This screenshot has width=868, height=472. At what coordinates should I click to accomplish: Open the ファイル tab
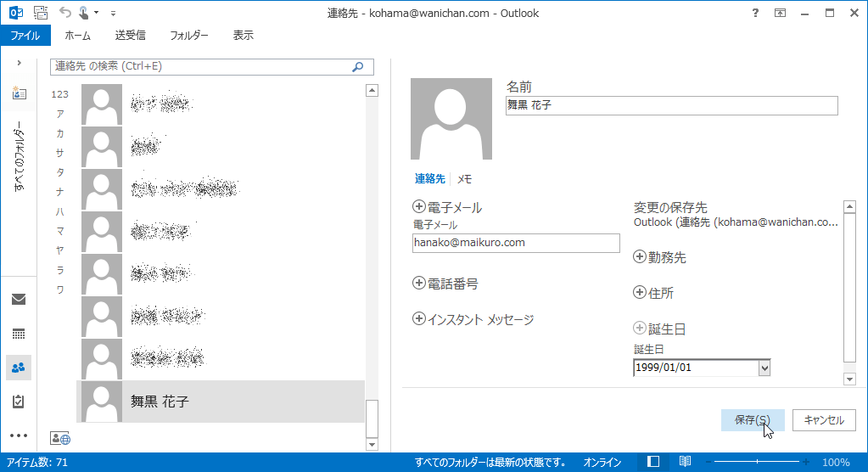point(25,36)
